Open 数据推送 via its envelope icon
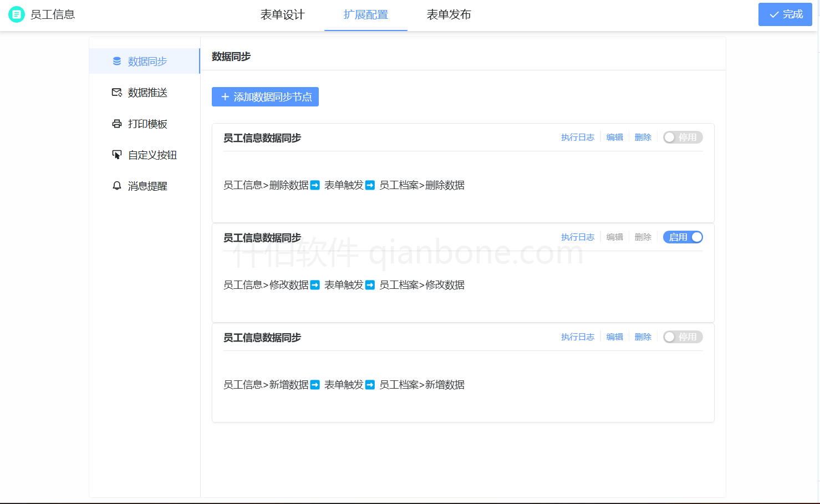The width and height of the screenshot is (820, 504). pyautogui.click(x=116, y=93)
